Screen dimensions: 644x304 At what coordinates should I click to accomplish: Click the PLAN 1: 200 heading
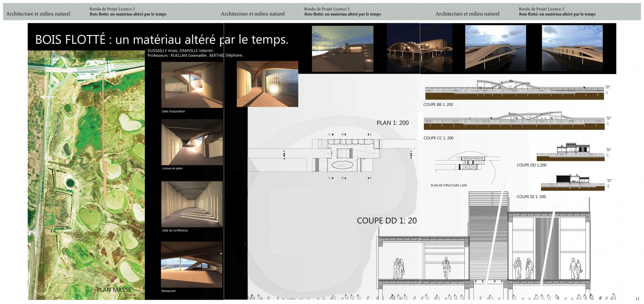click(x=392, y=123)
